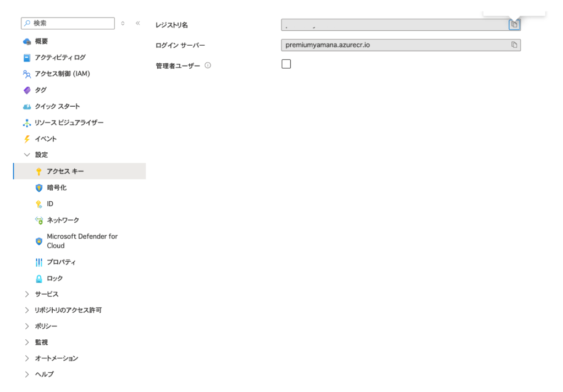Click the 管理者ユーザー info icon

[208, 65]
